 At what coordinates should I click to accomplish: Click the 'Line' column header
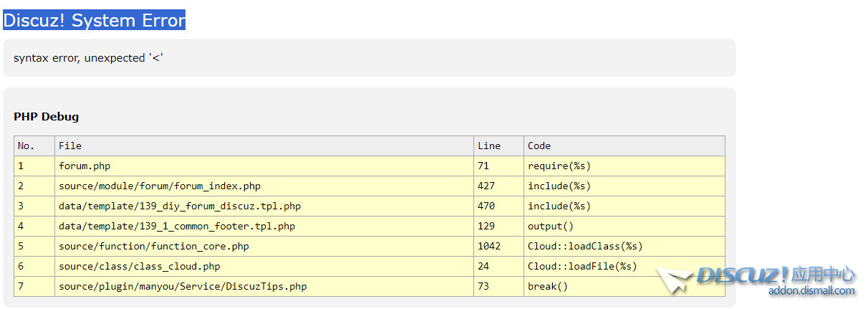(x=498, y=146)
